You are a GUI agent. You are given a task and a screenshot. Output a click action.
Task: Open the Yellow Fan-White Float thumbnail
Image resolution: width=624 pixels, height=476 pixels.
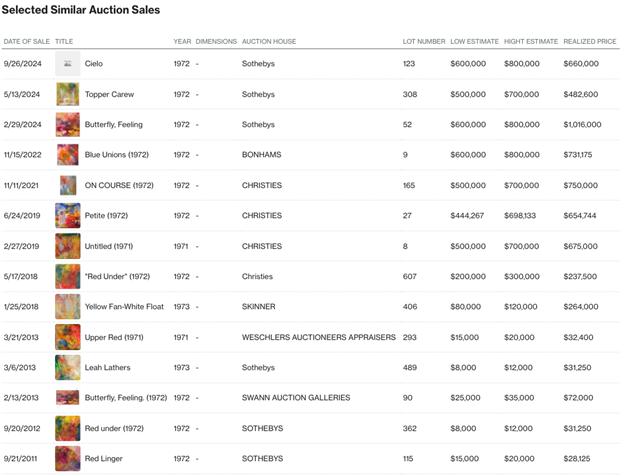[68, 306]
